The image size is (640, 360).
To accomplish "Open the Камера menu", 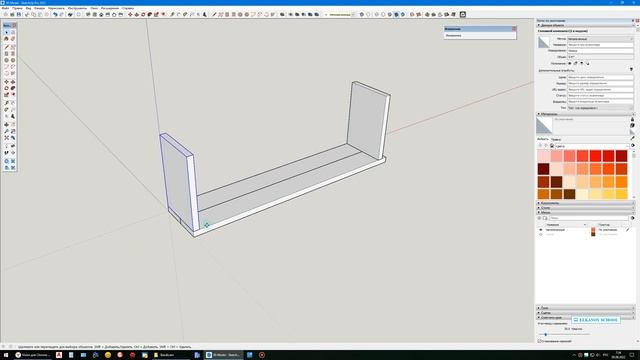I will 40,8.
